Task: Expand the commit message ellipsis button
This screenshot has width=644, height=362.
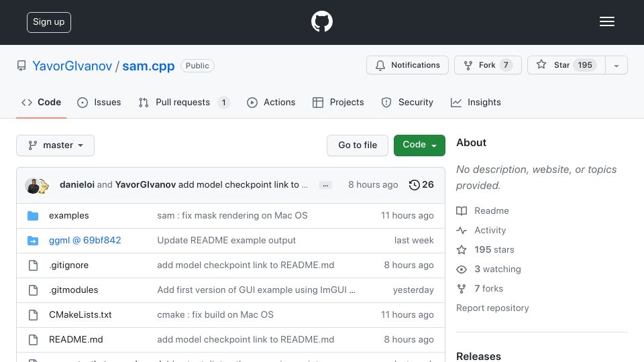Action: click(326, 185)
